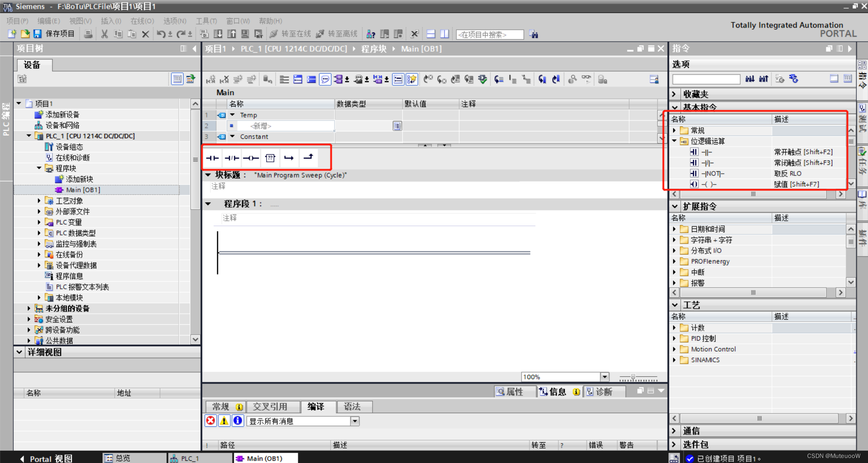868x463 pixels.
Task: Open the zoom level 100% dropdown
Action: tap(605, 377)
